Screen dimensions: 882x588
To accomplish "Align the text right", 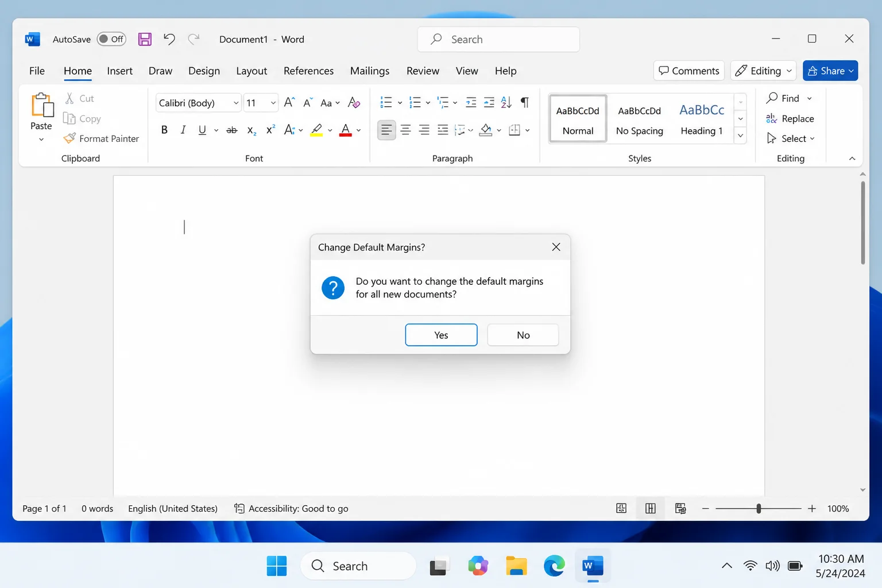I will point(424,130).
